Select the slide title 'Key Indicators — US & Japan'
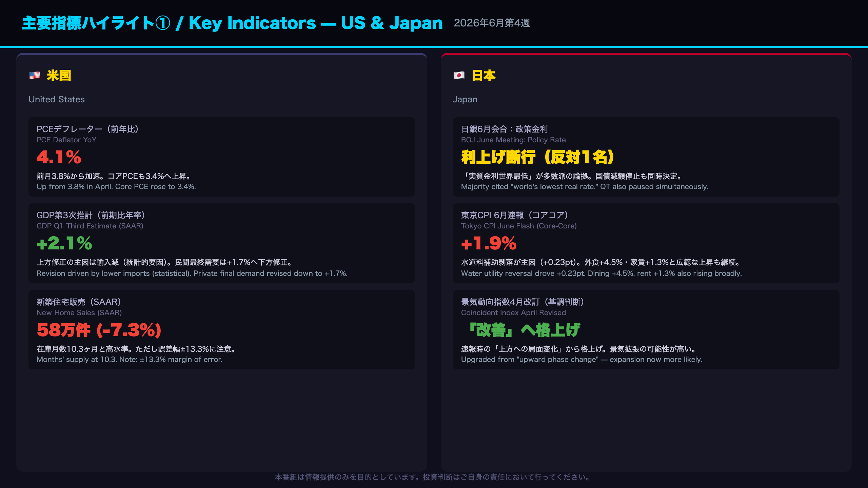The height and width of the screenshot is (488, 868). 315,23
